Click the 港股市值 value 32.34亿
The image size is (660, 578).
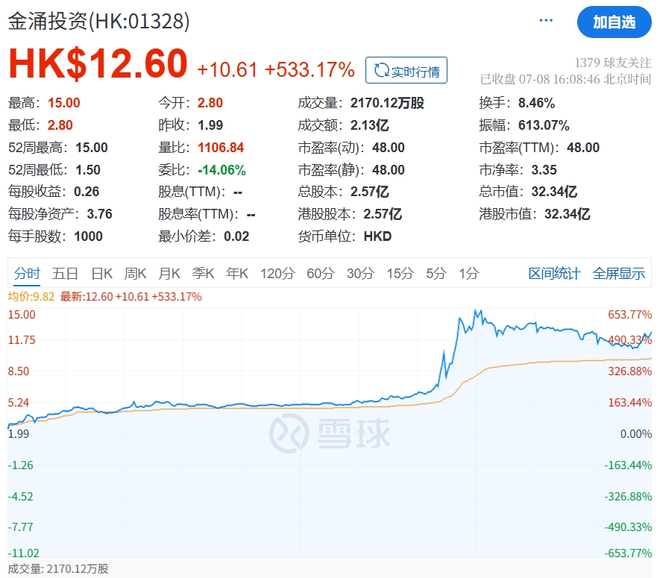[x=567, y=214]
